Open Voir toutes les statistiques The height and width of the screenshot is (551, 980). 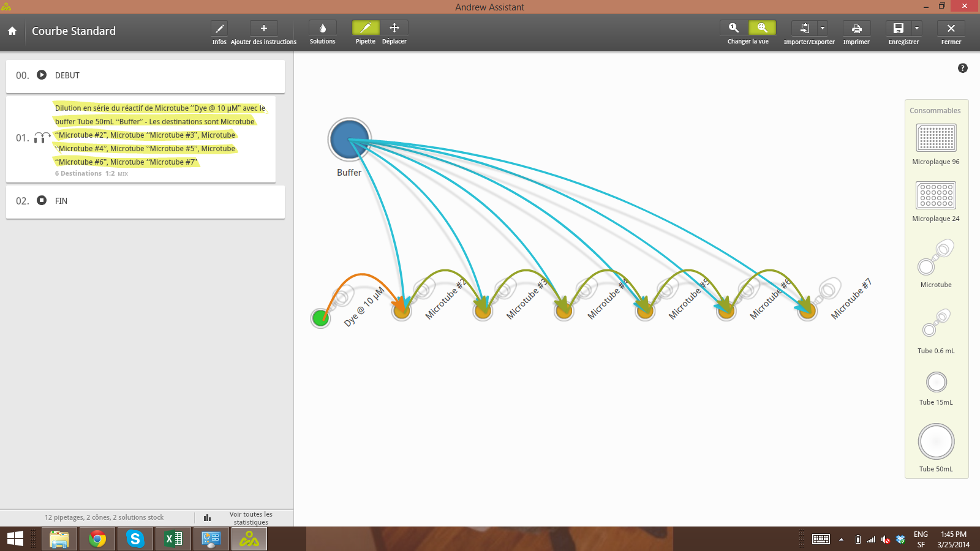(251, 518)
